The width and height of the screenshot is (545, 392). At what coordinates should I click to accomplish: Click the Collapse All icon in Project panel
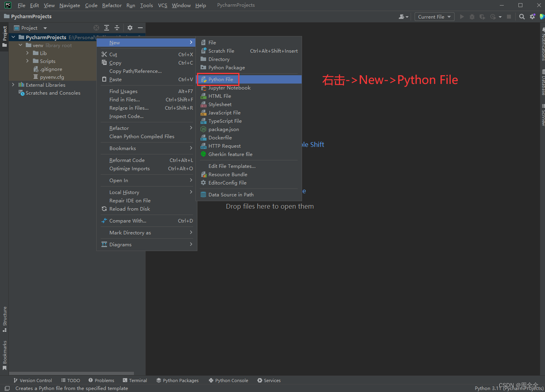coord(117,28)
